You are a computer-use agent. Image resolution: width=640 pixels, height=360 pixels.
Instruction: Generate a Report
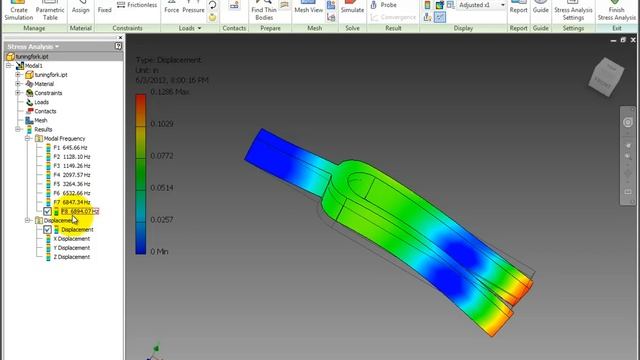(518, 8)
